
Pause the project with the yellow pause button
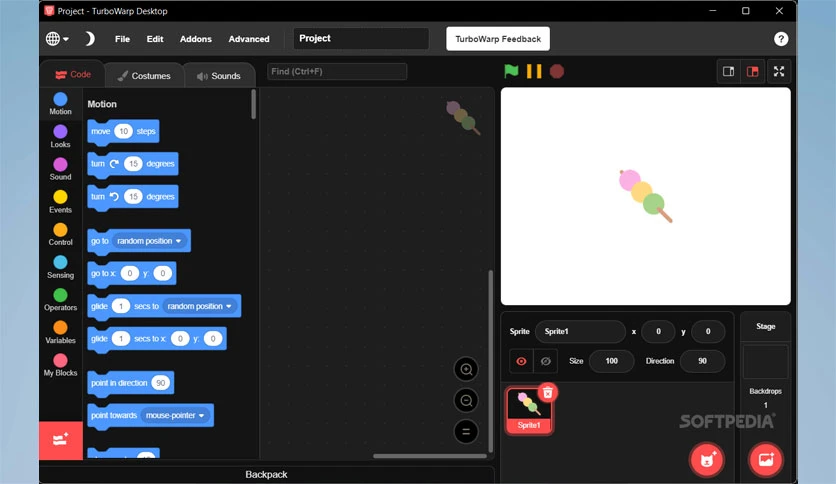coord(534,71)
